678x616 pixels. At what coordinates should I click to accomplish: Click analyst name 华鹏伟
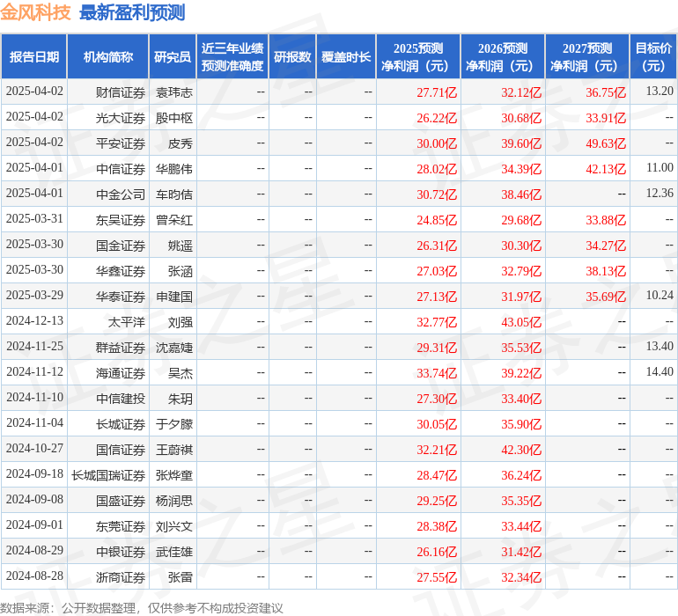click(174, 168)
